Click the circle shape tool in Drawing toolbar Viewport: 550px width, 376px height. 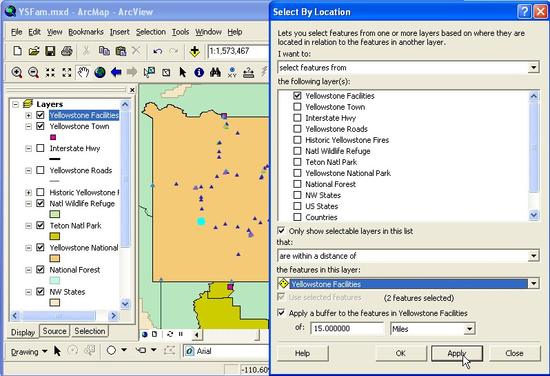point(111,350)
